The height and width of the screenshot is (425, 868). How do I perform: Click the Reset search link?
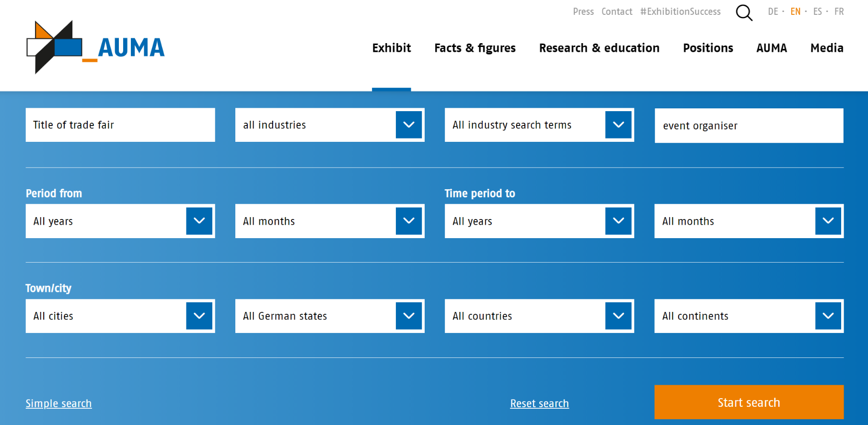[x=539, y=403]
